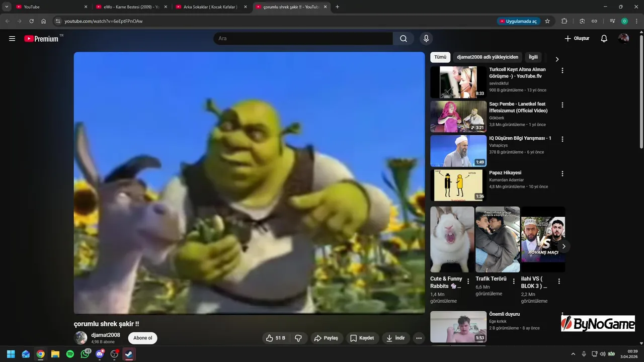Bookmark this page with the star
This screenshot has height=362, width=644.
pyautogui.click(x=547, y=21)
